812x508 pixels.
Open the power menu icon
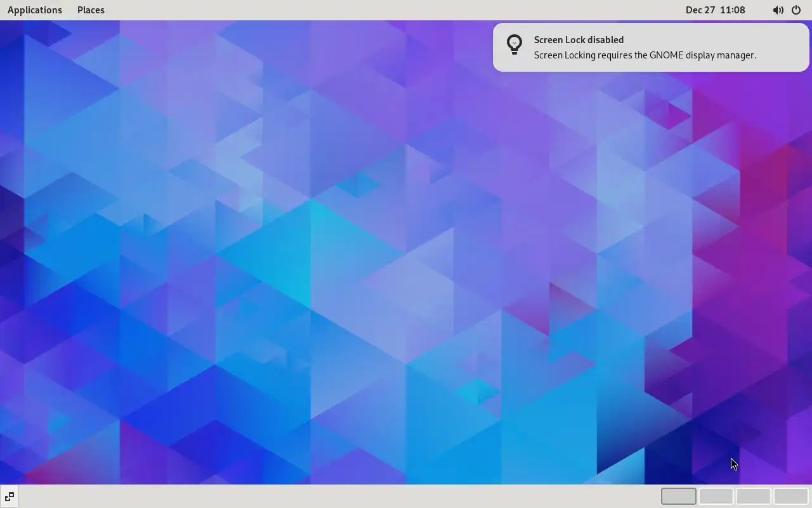796,10
